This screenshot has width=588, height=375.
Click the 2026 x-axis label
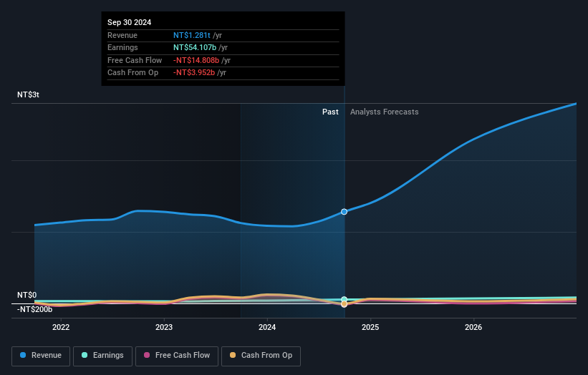pyautogui.click(x=473, y=327)
